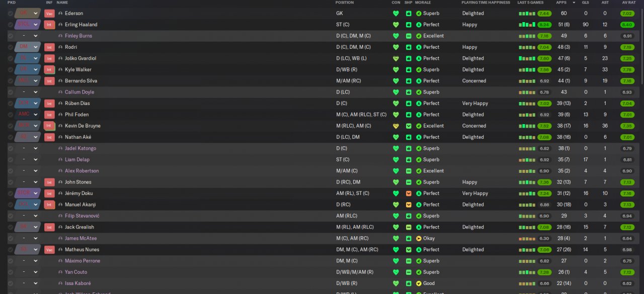Toggle the selection tick for Rodri
The height and width of the screenshot is (294, 644).
[11, 47]
